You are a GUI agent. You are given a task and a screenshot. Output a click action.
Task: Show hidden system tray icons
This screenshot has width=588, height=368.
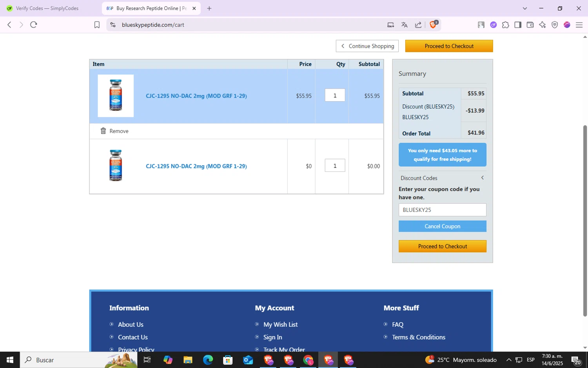pos(509,360)
